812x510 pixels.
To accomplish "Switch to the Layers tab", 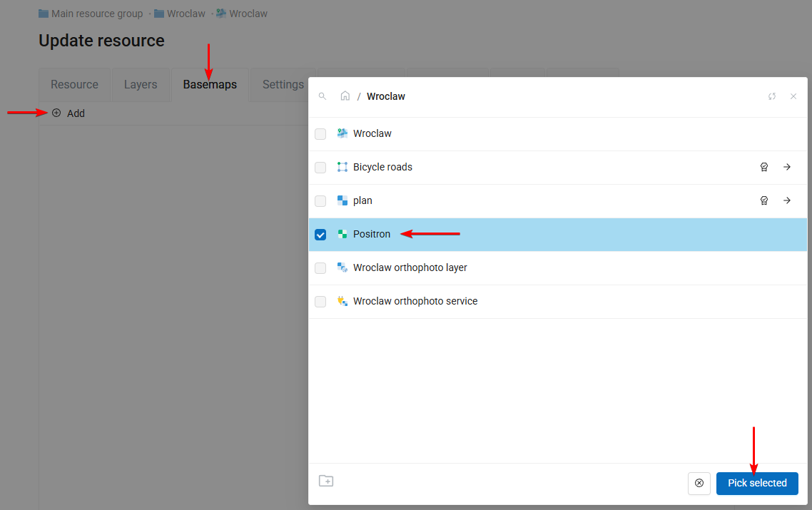I will coord(141,85).
